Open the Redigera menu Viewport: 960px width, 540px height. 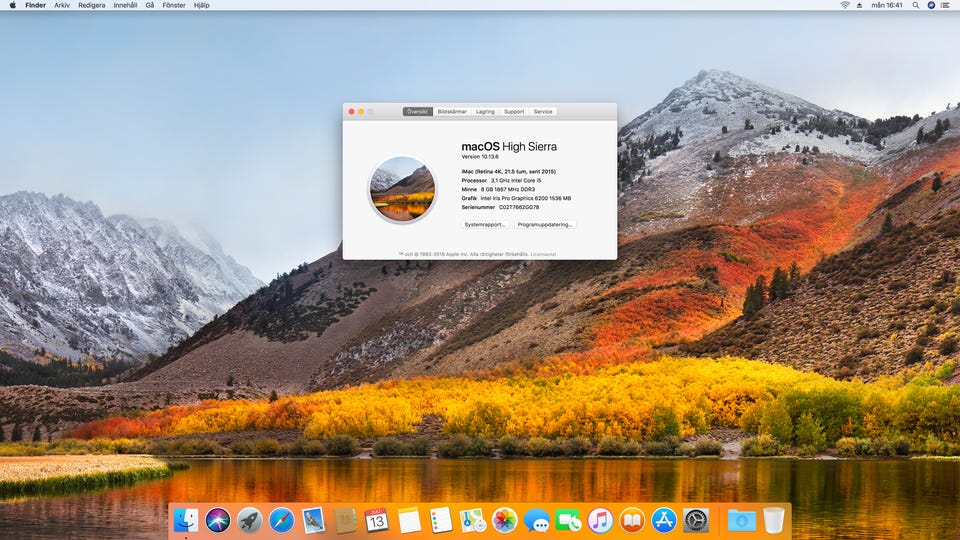point(92,5)
